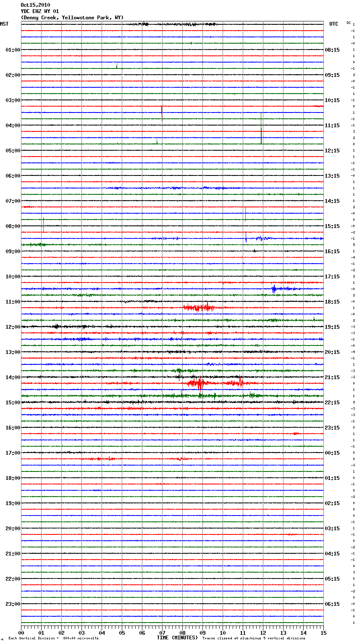Click the 15:15 UTC time label

click(x=332, y=226)
